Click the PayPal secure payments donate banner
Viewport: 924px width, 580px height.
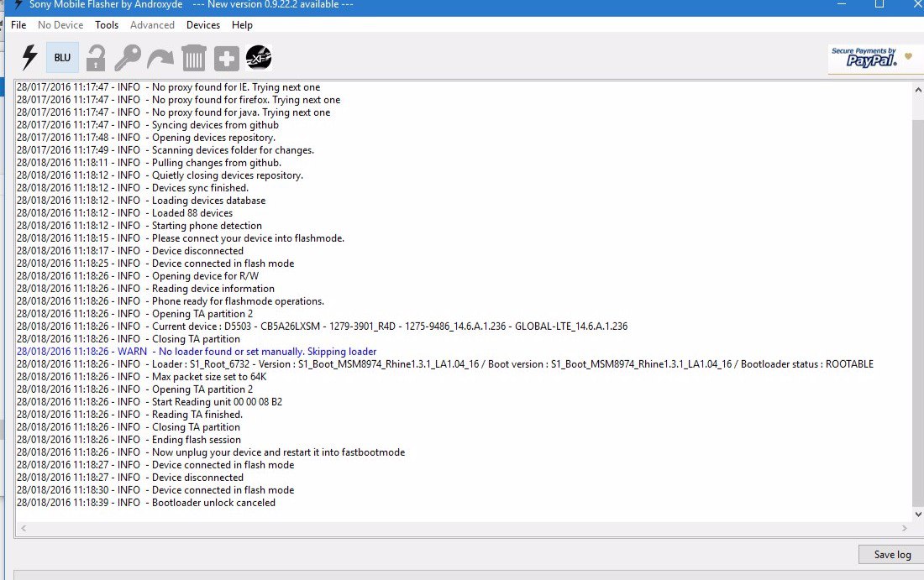(x=870, y=58)
